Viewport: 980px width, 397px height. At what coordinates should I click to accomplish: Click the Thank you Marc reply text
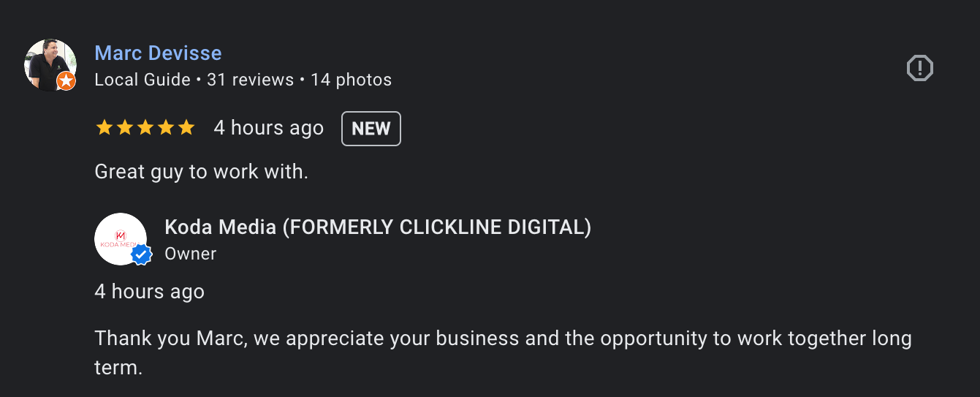(x=504, y=353)
